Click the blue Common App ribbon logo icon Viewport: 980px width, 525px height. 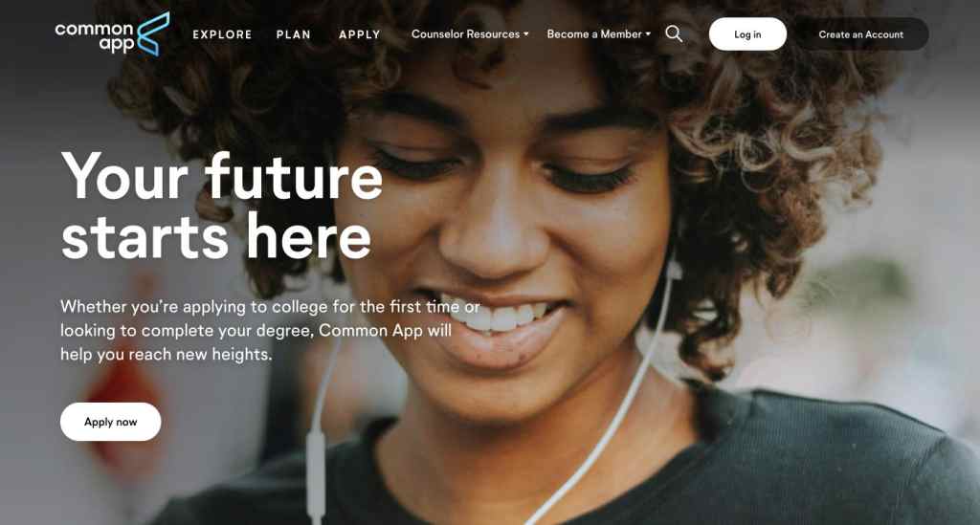coord(153,33)
